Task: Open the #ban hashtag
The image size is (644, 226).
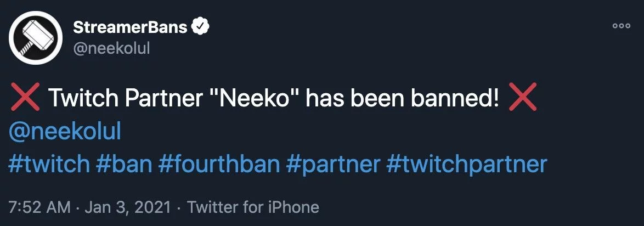Action: pos(125,164)
